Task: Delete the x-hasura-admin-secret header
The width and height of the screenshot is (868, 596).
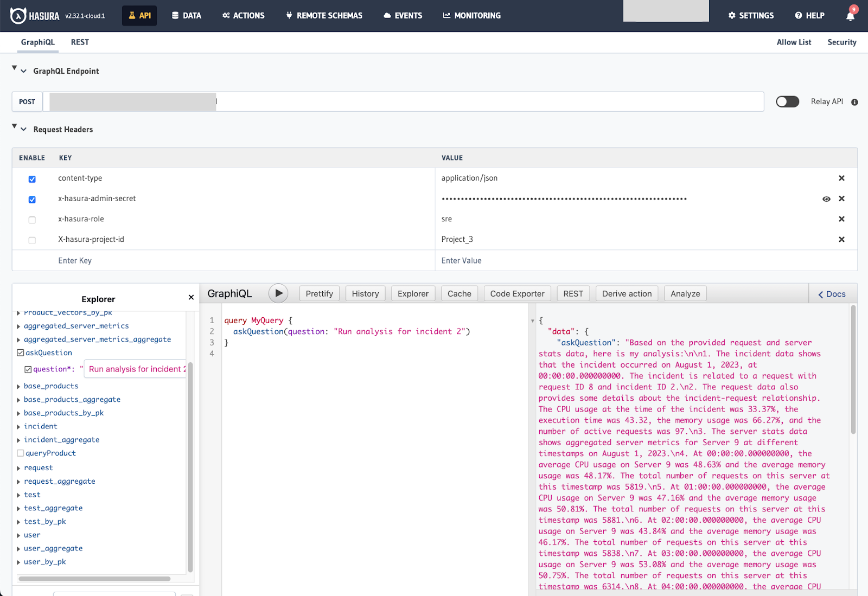Action: tap(841, 198)
